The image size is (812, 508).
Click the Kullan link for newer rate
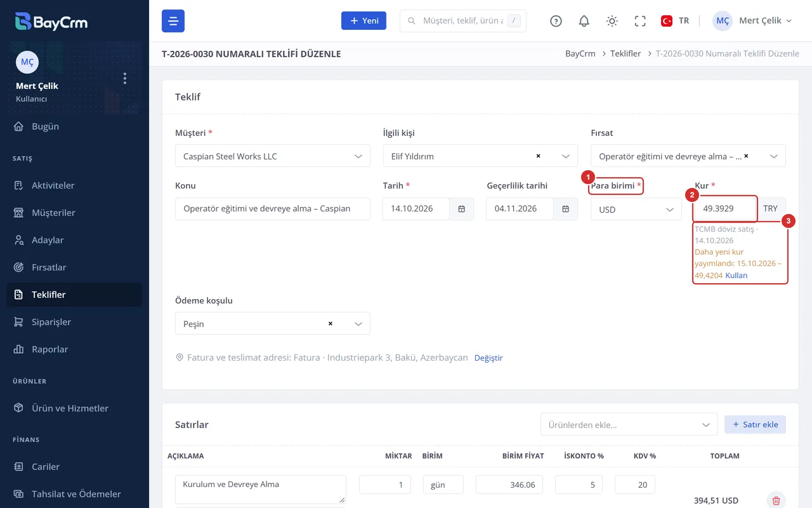click(x=737, y=275)
